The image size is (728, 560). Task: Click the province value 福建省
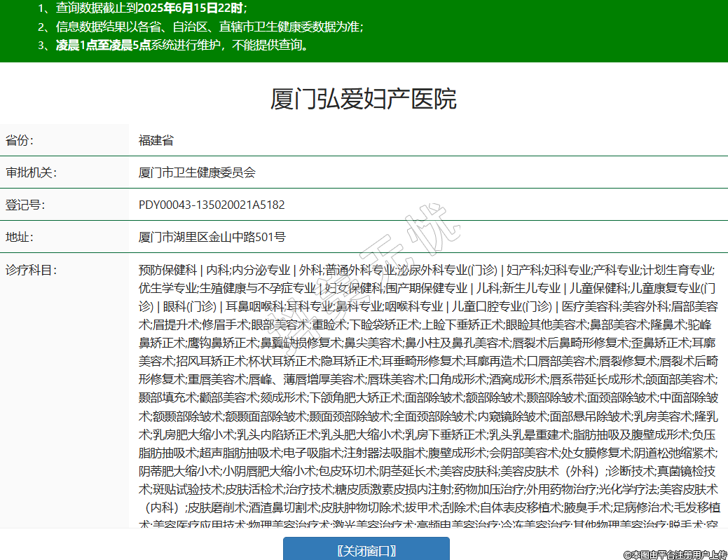(156, 140)
